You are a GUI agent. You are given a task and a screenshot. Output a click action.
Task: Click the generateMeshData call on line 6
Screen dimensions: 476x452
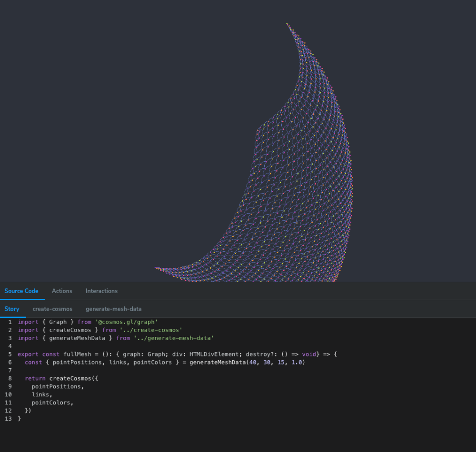pyautogui.click(x=218, y=362)
